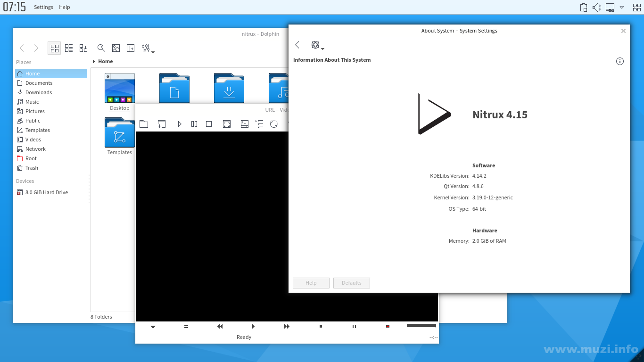Select the Documents folder icon in Dolphin
The height and width of the screenshot is (362, 644).
(x=174, y=88)
